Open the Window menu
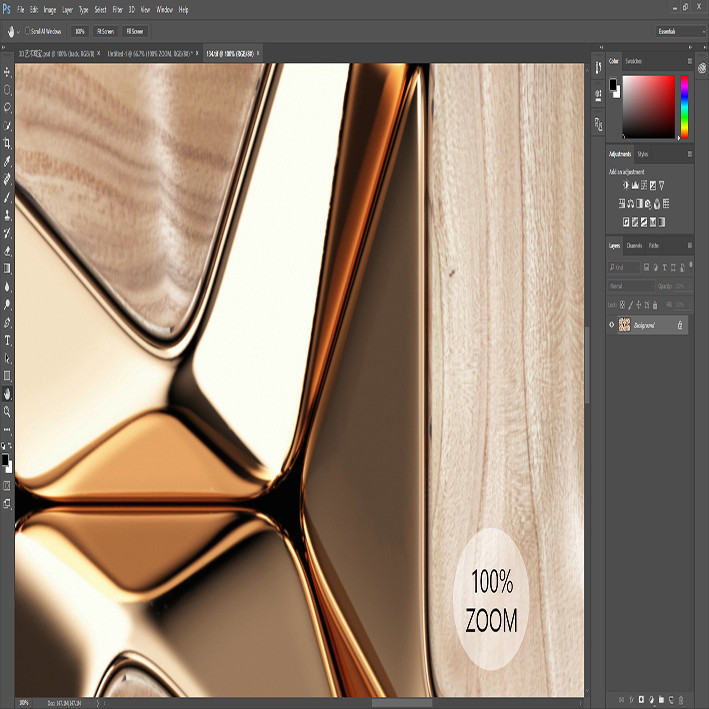 coord(164,9)
